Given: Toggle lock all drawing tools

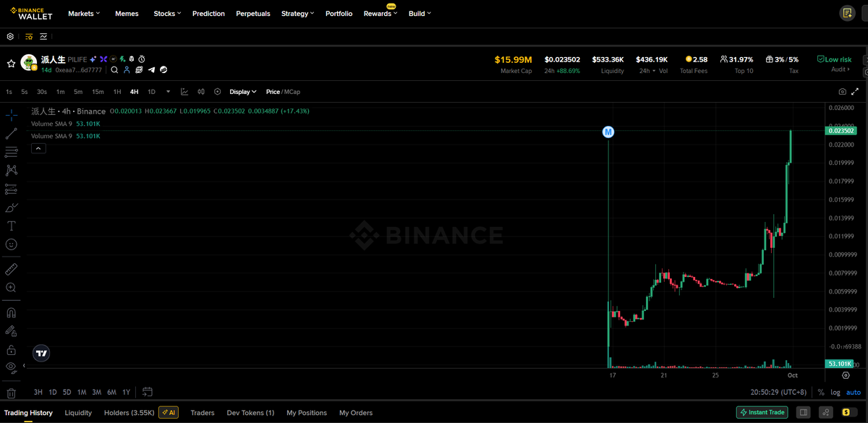Looking at the screenshot, I should pyautogui.click(x=11, y=350).
